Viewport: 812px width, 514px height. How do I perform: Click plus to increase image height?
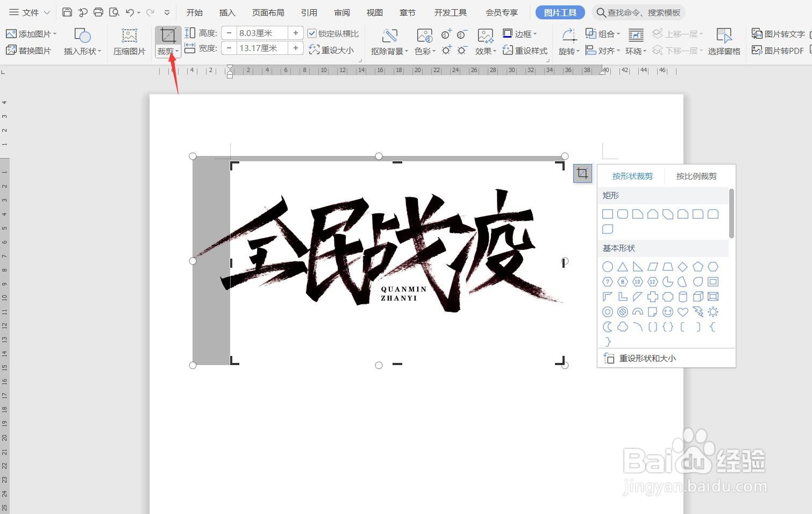click(296, 33)
